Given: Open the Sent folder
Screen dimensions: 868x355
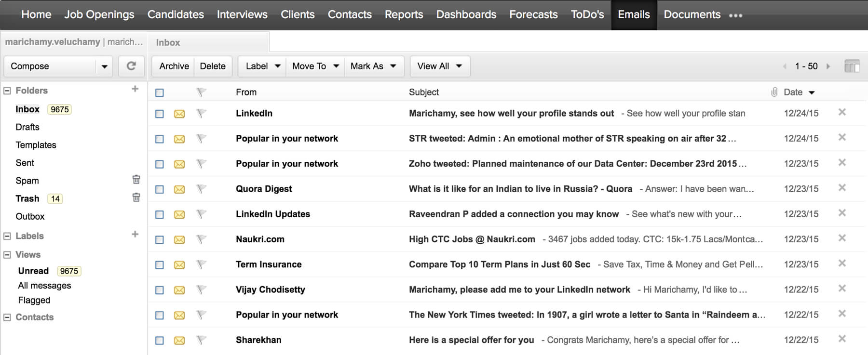Looking at the screenshot, I should click(x=25, y=163).
